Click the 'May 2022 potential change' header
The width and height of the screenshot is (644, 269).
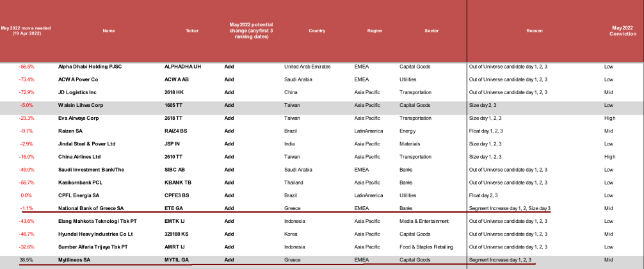point(251,31)
